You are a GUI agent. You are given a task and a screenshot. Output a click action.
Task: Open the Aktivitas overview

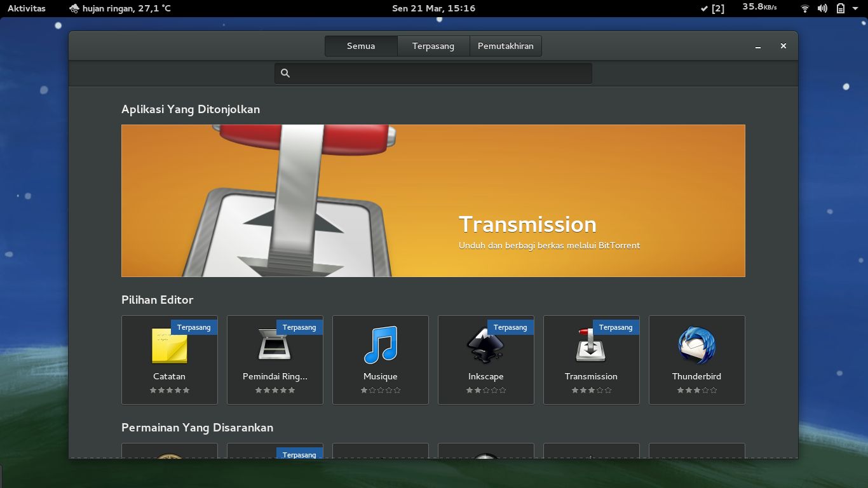(x=27, y=8)
